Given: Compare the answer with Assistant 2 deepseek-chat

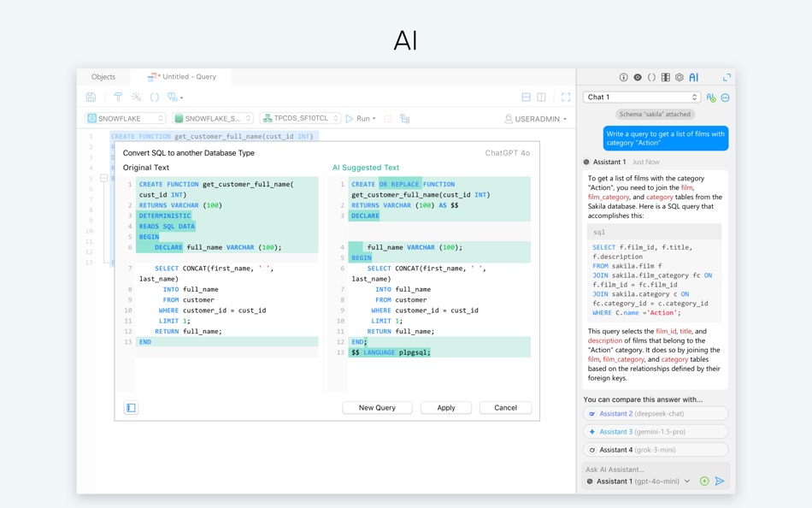Looking at the screenshot, I should 656,414.
